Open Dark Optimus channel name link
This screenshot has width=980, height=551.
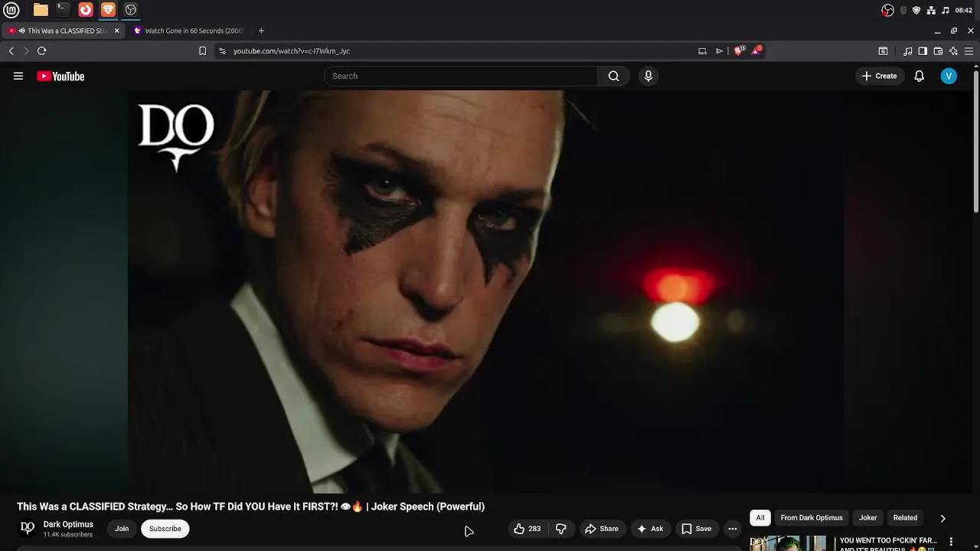[x=68, y=524]
